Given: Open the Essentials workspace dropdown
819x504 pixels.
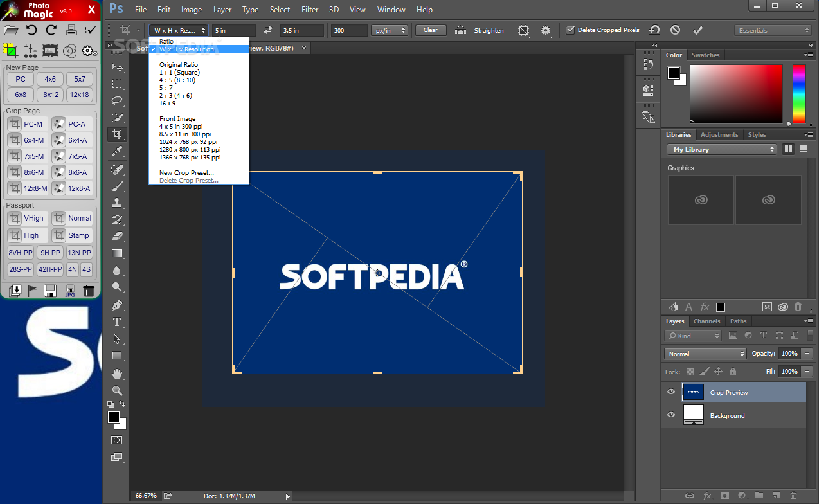Looking at the screenshot, I should (773, 30).
